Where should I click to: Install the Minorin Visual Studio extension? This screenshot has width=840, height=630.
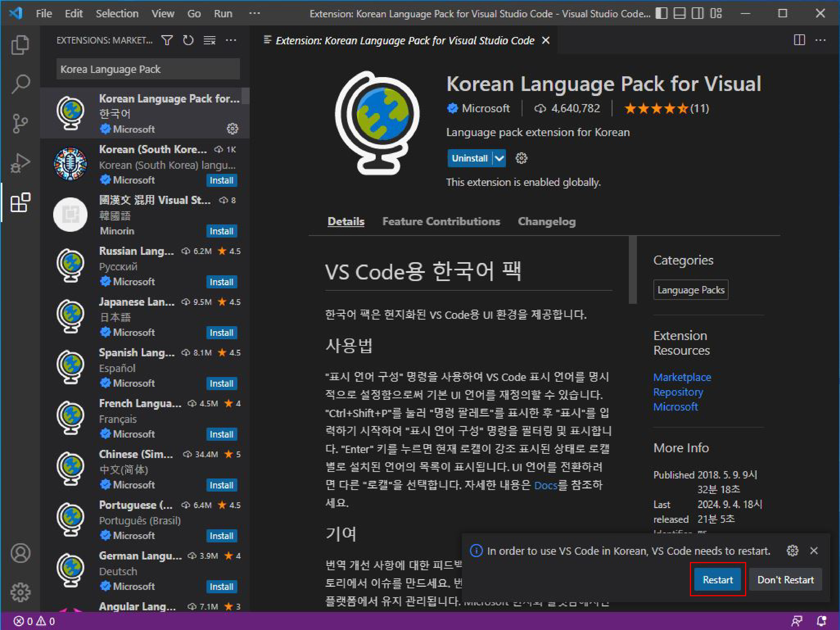tap(222, 231)
